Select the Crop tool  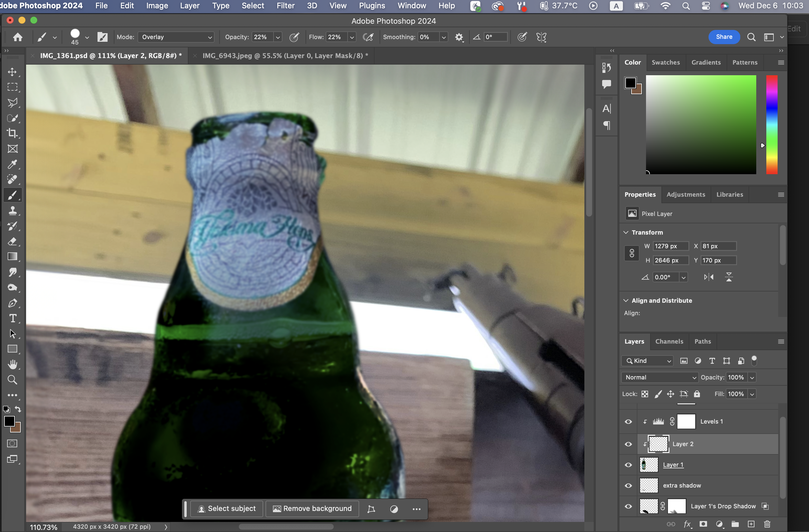pyautogui.click(x=12, y=133)
